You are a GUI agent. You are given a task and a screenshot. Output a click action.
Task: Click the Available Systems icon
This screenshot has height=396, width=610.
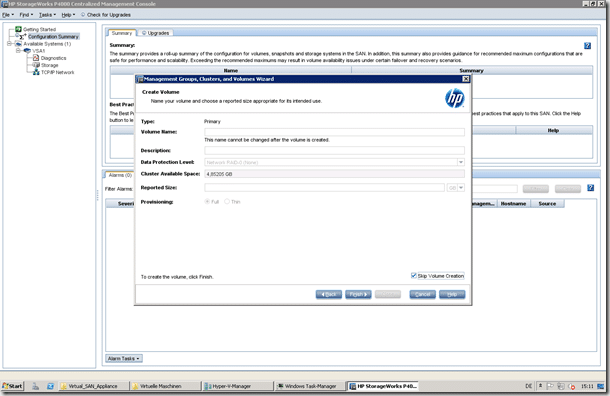click(x=18, y=44)
